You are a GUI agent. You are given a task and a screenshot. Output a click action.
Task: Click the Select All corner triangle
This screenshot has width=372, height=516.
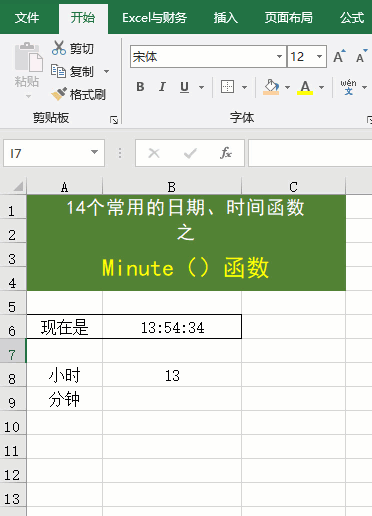pos(18,186)
